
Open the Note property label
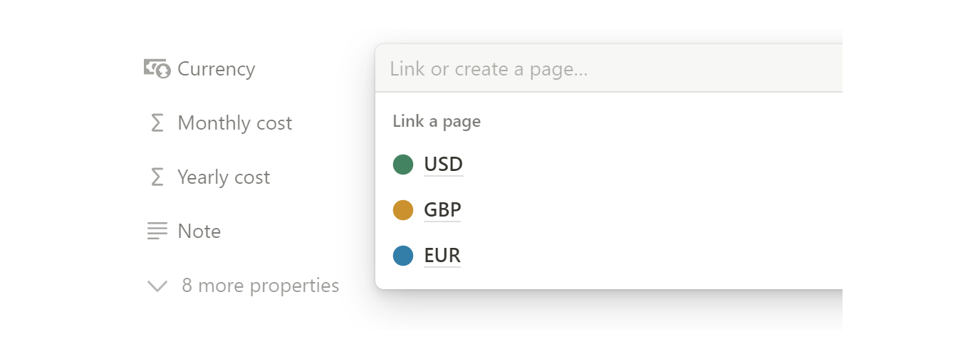pos(199,231)
